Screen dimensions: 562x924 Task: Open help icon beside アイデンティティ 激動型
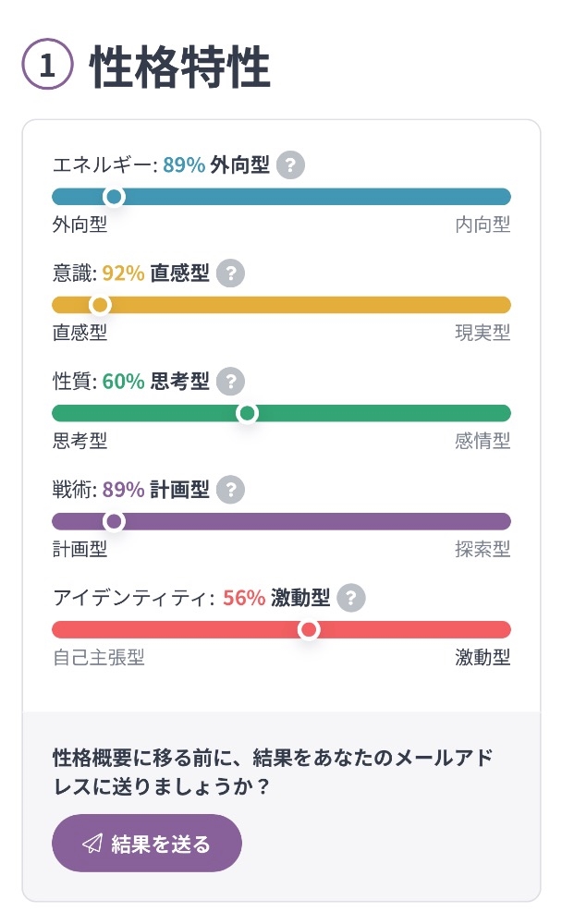[x=350, y=597]
